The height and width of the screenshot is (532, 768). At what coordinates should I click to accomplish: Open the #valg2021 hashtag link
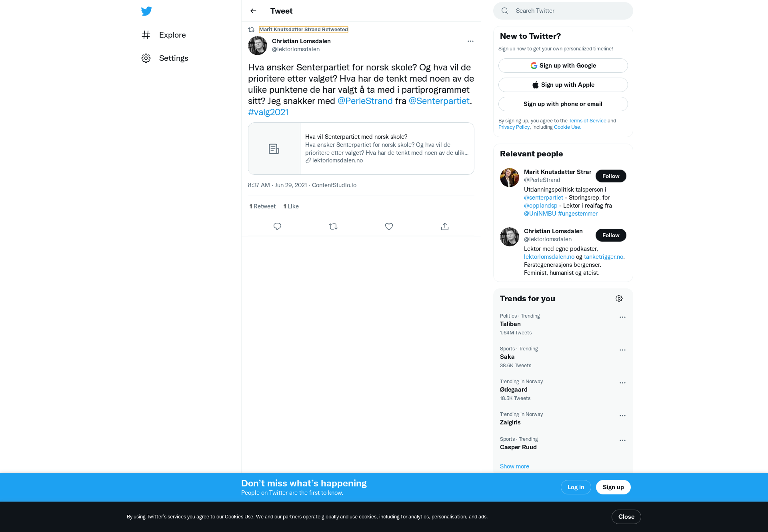click(x=268, y=112)
